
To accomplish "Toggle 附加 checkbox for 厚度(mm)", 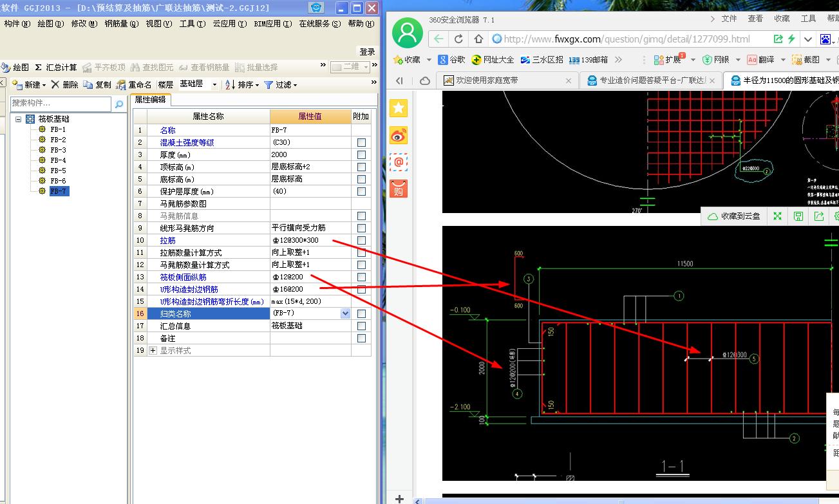I will 361,155.
